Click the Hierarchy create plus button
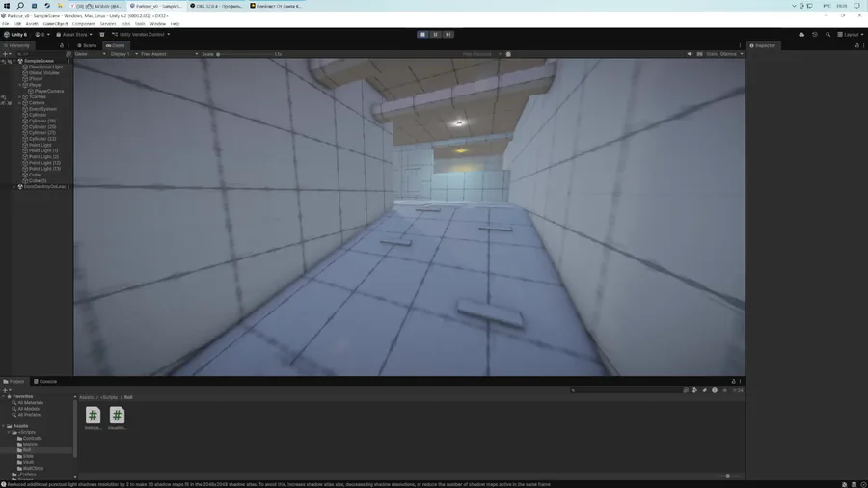The image size is (868, 488). tap(7, 54)
